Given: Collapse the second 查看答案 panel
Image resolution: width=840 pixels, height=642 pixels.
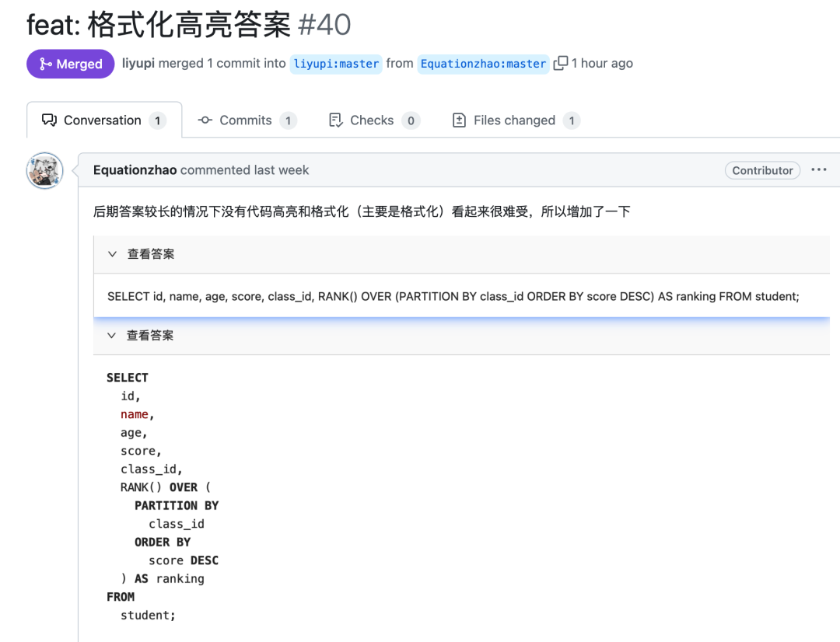Looking at the screenshot, I should click(x=113, y=336).
